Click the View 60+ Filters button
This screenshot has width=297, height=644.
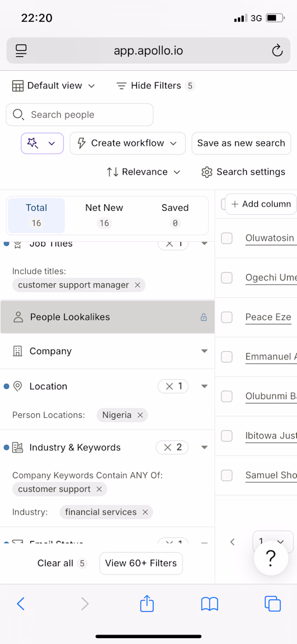click(141, 563)
